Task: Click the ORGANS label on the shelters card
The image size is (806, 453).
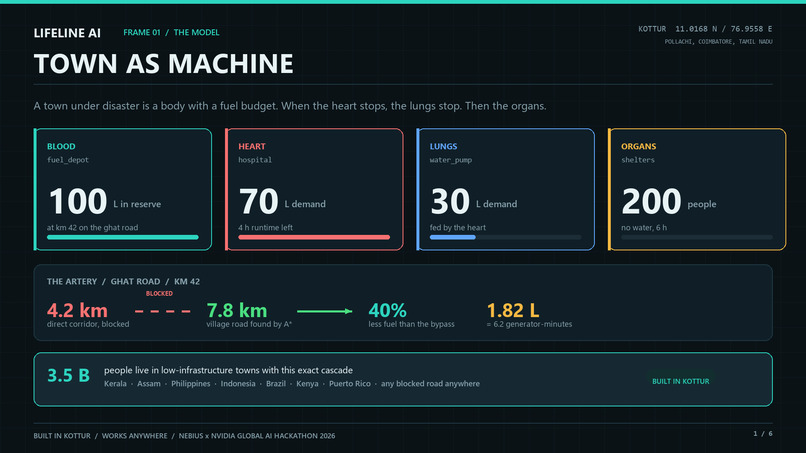Action: [x=638, y=147]
